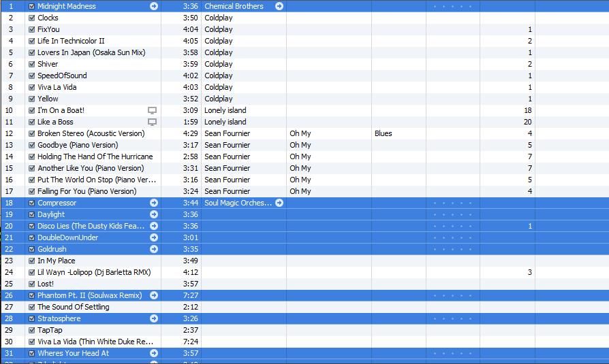The width and height of the screenshot is (609, 364).
Task: Uncheck the Clocks track checkbox
Action: coord(32,18)
